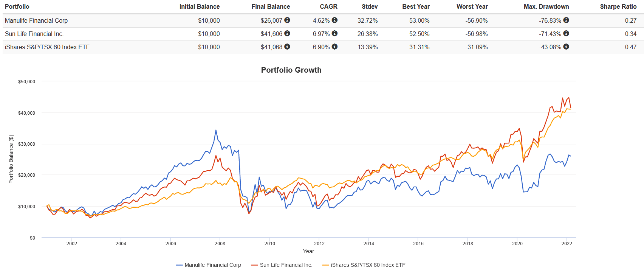Click the 2008 label on the year axis
This screenshot has width=644, height=274.
click(220, 243)
